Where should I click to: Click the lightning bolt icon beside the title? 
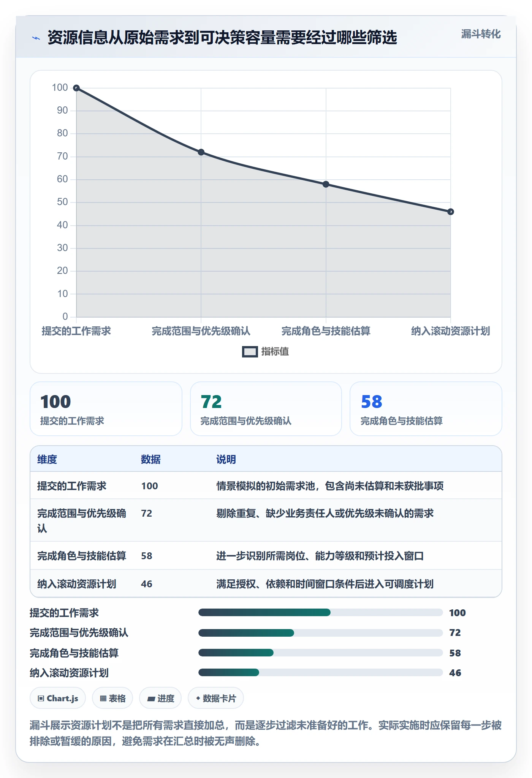pos(36,38)
